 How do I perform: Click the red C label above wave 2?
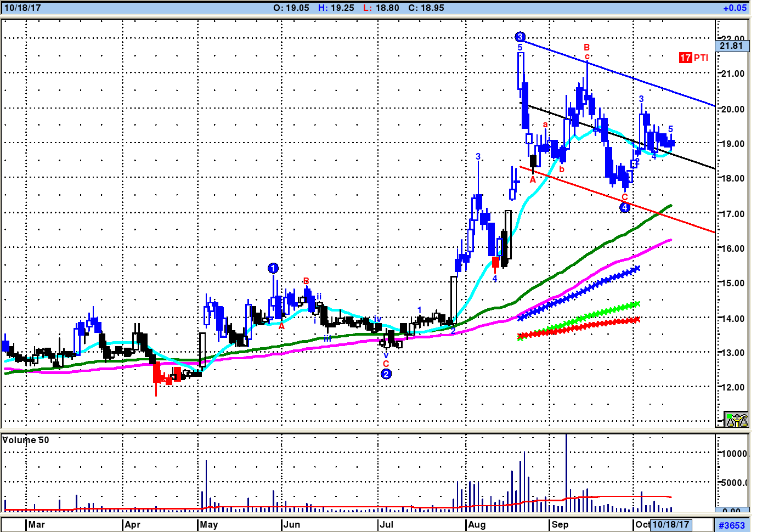pyautogui.click(x=386, y=364)
